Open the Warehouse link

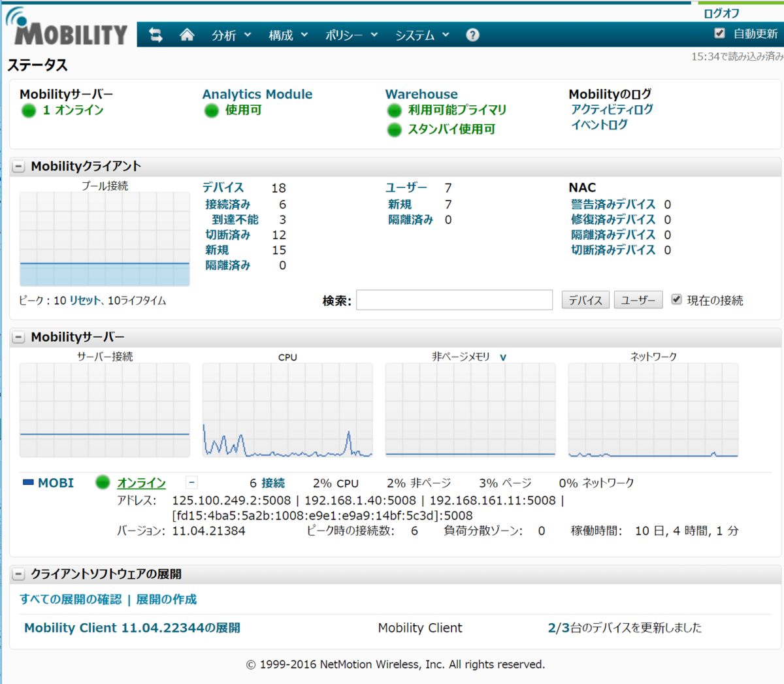click(x=421, y=94)
